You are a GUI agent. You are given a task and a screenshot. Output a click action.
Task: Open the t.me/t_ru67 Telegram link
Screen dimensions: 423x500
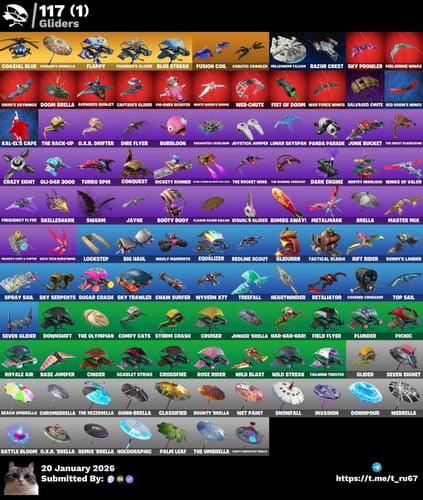(376, 478)
